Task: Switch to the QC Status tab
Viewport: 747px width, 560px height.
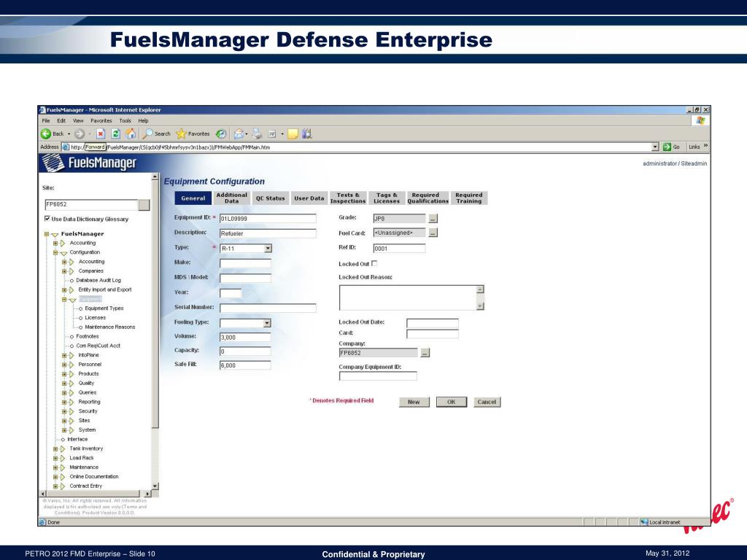Action: point(270,198)
